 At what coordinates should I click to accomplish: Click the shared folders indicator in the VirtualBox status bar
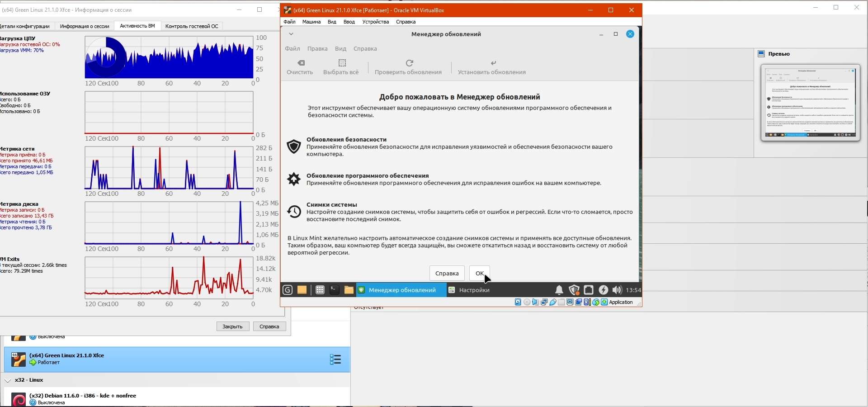click(561, 302)
